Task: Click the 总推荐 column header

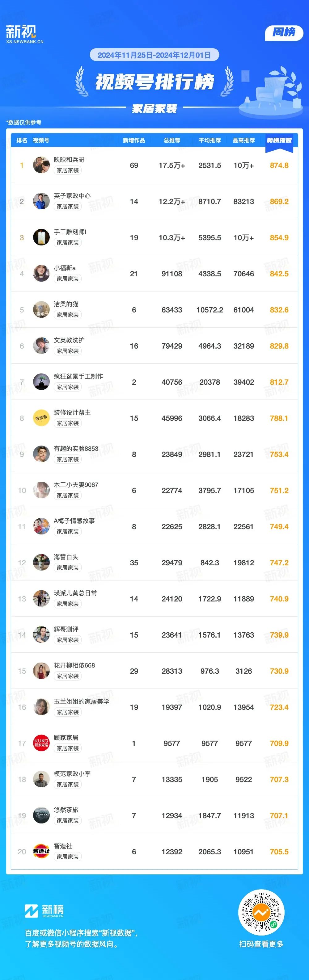Action: click(x=171, y=140)
